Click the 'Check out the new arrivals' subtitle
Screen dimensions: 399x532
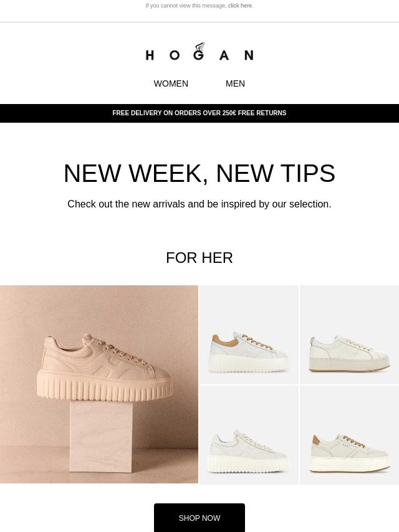click(x=199, y=204)
